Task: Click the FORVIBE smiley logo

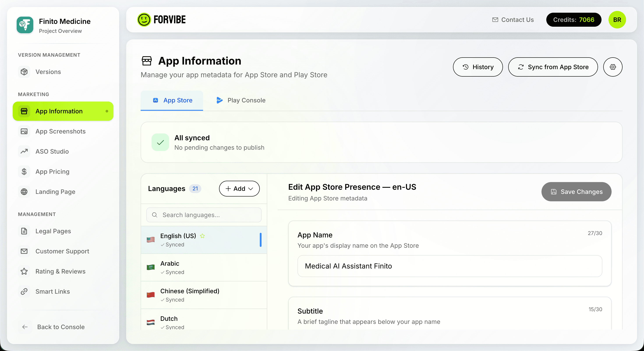Action: pos(145,19)
